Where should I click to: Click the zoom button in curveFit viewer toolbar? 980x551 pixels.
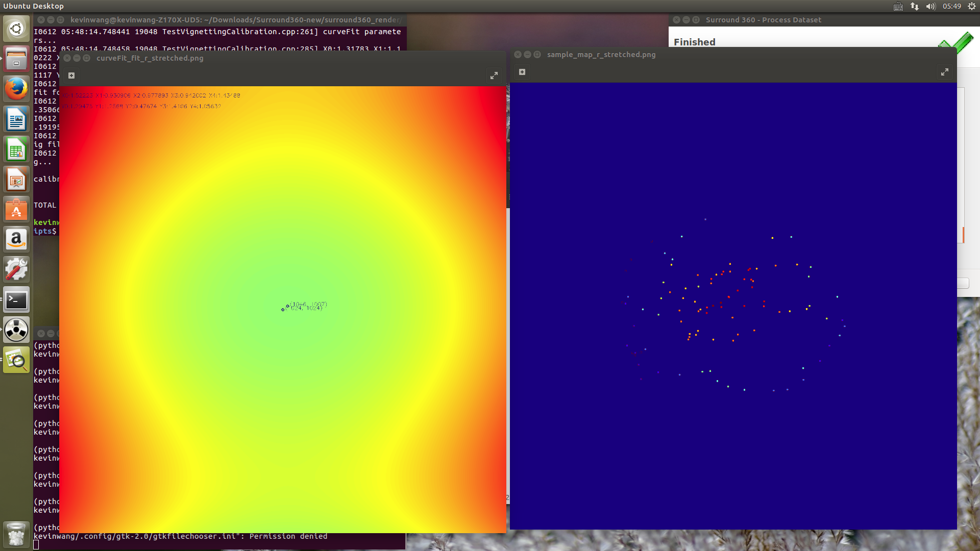[71, 75]
